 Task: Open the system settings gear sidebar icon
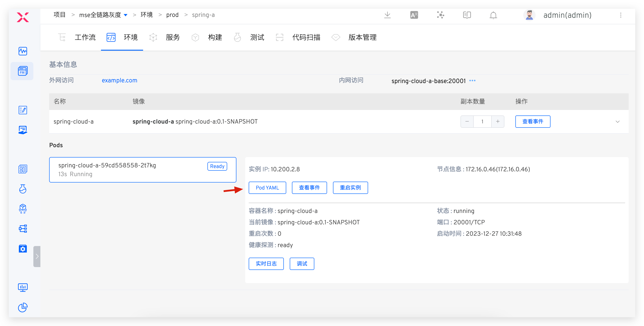pos(23,249)
